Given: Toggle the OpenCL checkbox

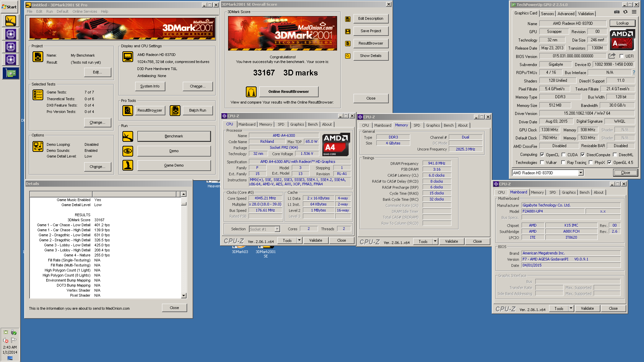Looking at the screenshot, I should [x=542, y=155].
